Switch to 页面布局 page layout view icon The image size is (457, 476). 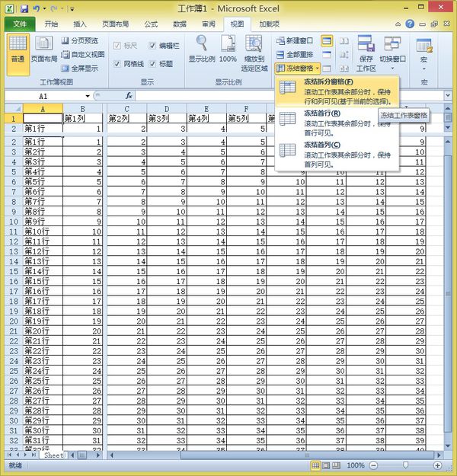pyautogui.click(x=43, y=43)
